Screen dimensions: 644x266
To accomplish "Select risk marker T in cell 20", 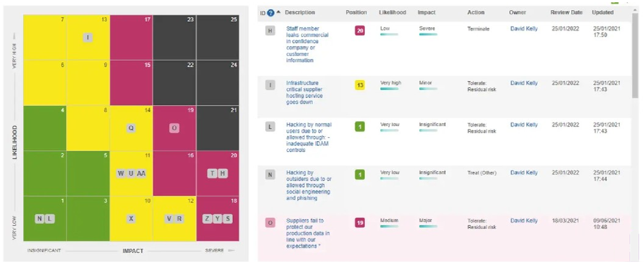I will (x=212, y=173).
